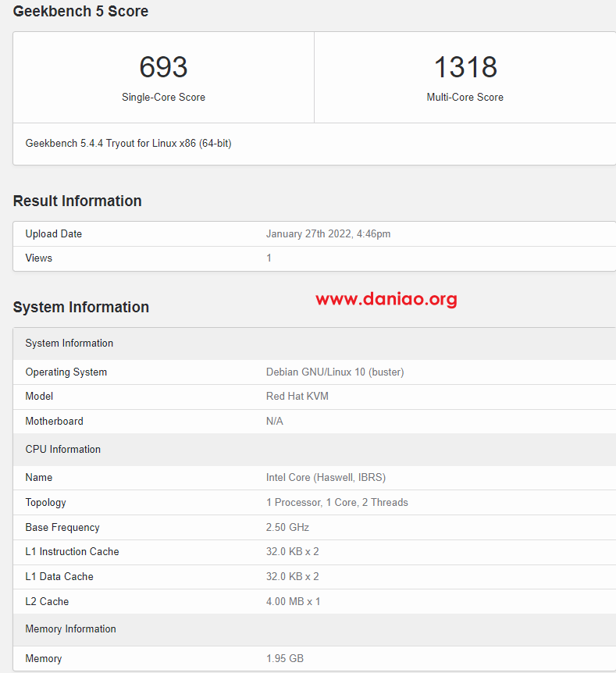
Task: Click the Operating System label
Action: tap(66, 372)
